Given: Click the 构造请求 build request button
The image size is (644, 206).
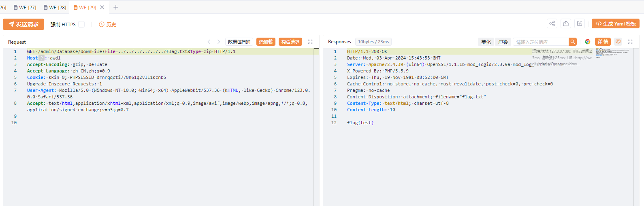Looking at the screenshot, I should [x=290, y=42].
